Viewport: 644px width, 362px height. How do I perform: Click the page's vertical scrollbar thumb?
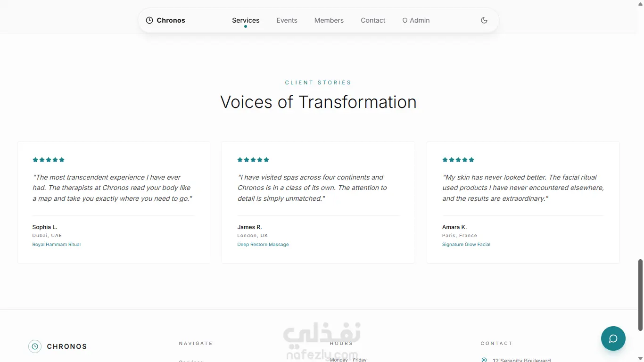coord(640,295)
